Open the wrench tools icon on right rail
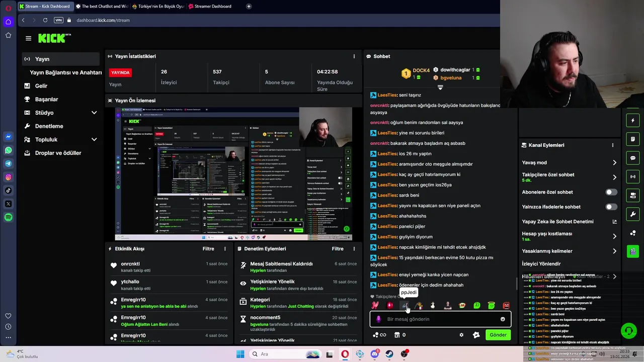This screenshot has height=362, width=644. [x=633, y=214]
